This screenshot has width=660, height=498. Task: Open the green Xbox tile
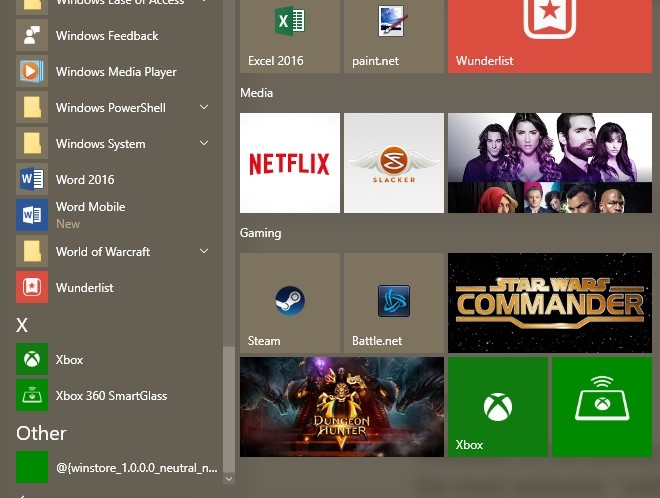point(498,407)
